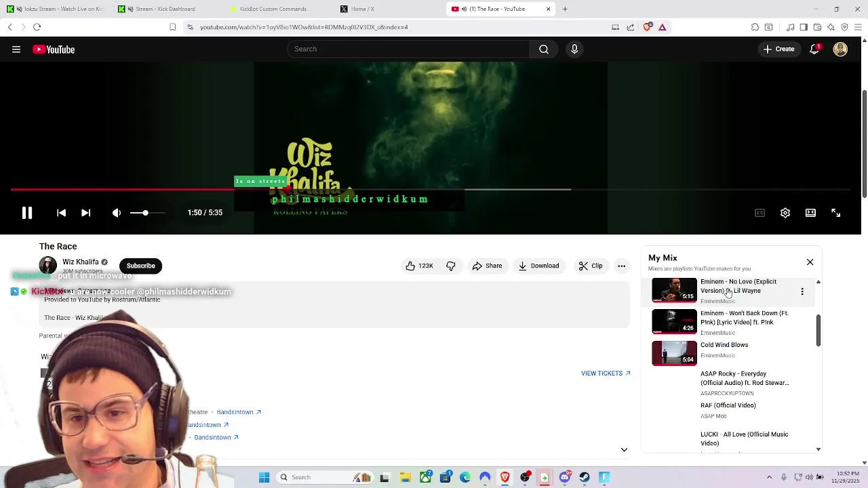Click in the YouTube search field

click(408, 49)
